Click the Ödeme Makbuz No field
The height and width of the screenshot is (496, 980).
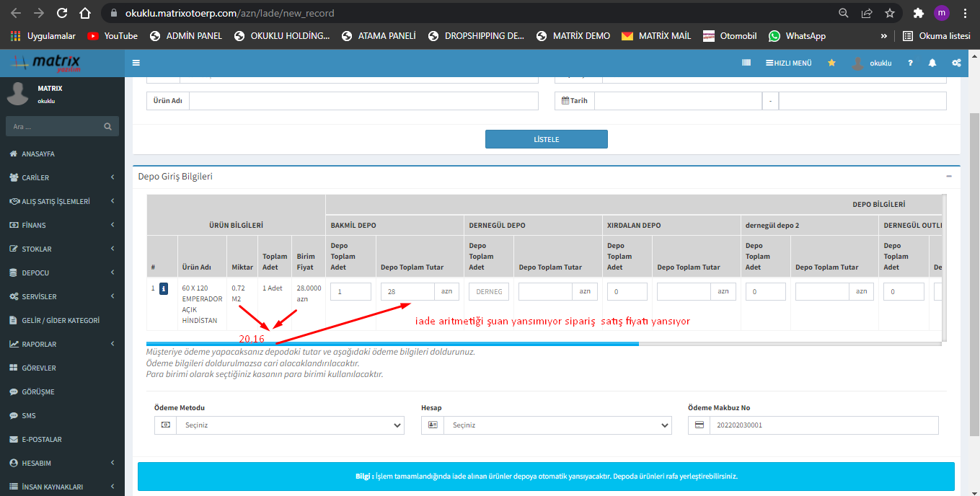823,425
